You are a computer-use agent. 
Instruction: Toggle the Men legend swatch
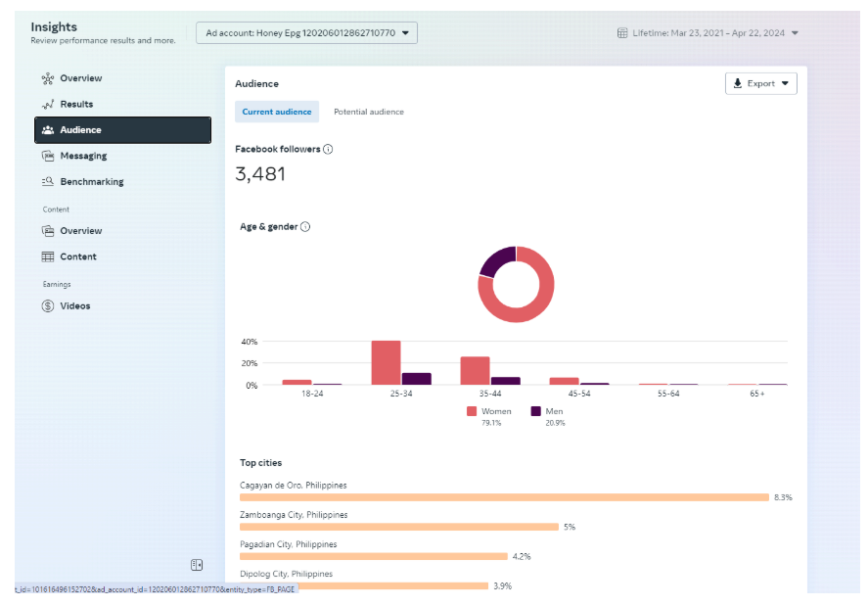pos(535,412)
